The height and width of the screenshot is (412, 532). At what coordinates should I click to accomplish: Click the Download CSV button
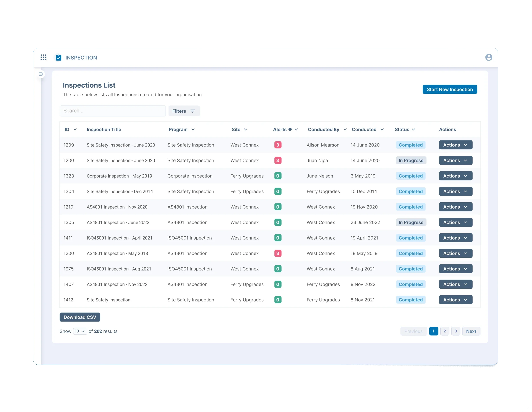point(80,317)
